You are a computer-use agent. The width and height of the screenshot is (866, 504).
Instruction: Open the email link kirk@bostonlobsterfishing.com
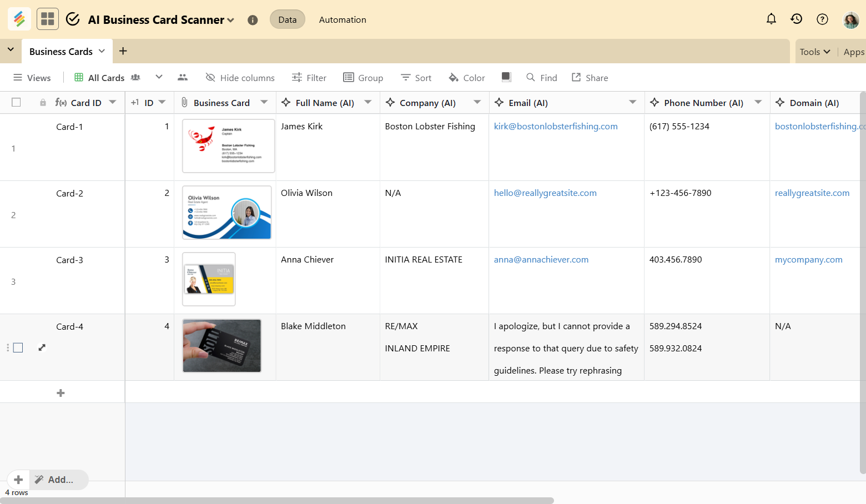click(x=556, y=126)
